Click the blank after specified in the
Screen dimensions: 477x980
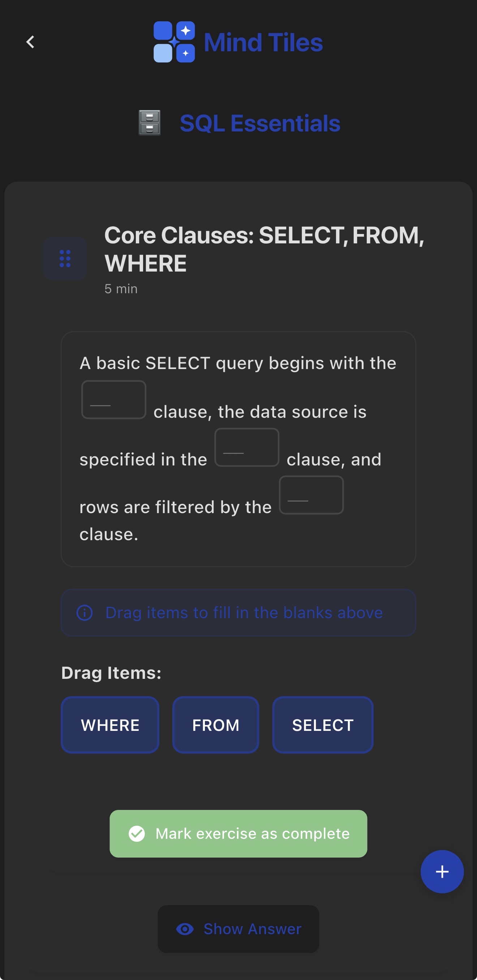tap(247, 447)
